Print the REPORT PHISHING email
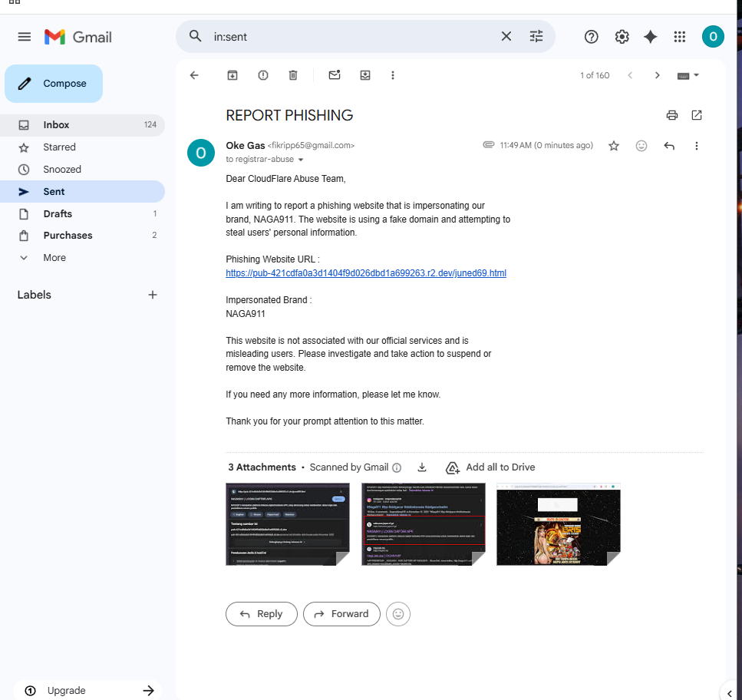 [x=671, y=115]
